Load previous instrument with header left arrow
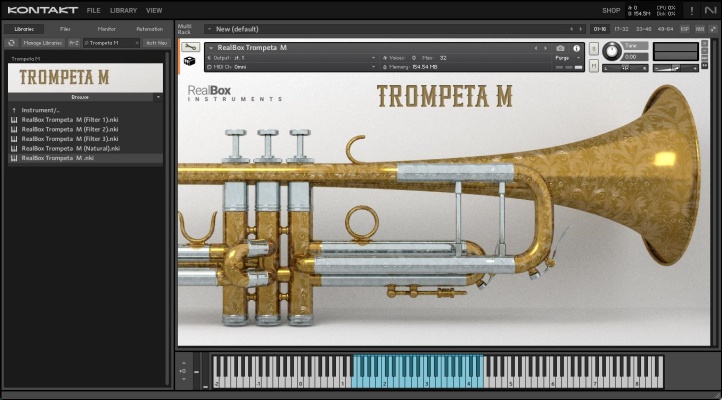Image resolution: width=722 pixels, height=400 pixels. pyautogui.click(x=536, y=48)
